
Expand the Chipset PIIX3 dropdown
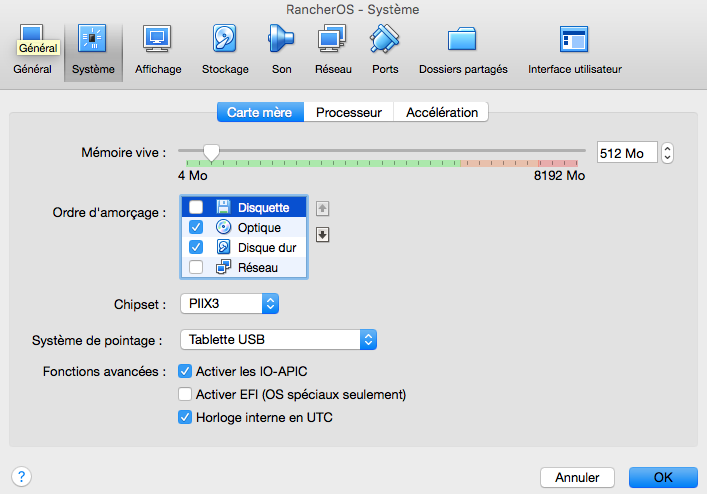[x=229, y=303]
